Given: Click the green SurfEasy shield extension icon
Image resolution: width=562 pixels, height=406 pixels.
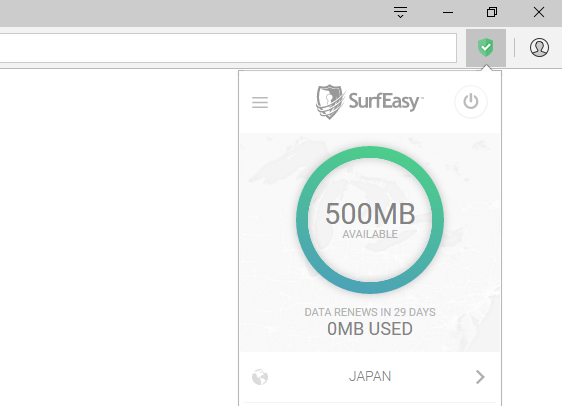Looking at the screenshot, I should pyautogui.click(x=486, y=48).
